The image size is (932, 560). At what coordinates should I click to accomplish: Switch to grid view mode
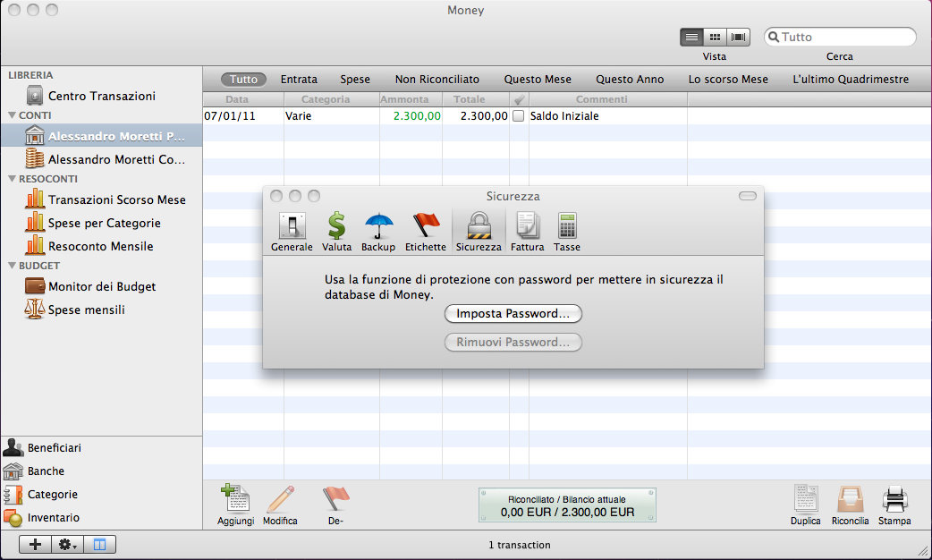[x=715, y=37]
